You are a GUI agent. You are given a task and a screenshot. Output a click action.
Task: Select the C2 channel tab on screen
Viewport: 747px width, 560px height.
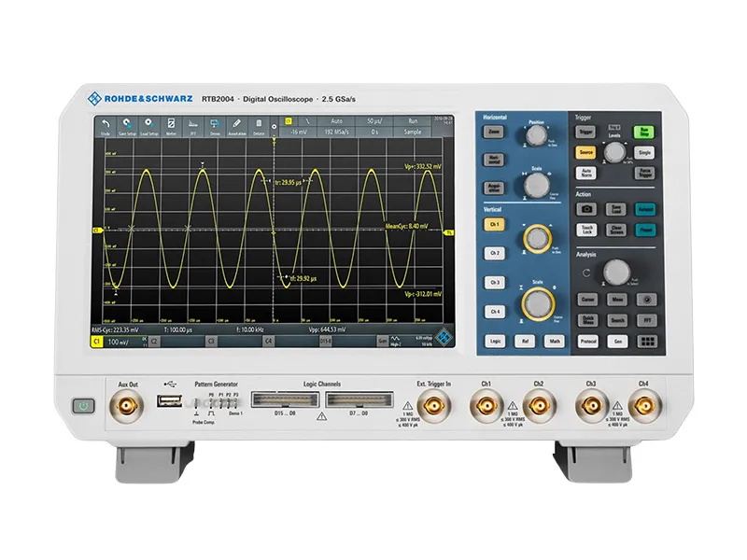pos(154,342)
